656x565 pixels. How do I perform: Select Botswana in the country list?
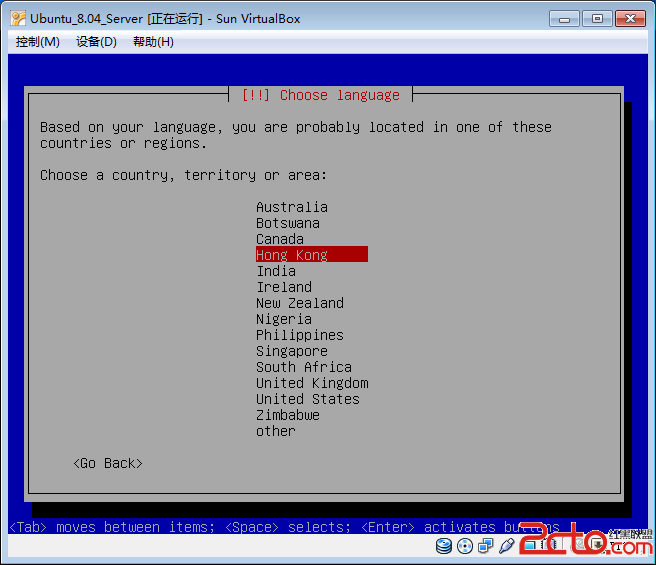[x=288, y=223]
